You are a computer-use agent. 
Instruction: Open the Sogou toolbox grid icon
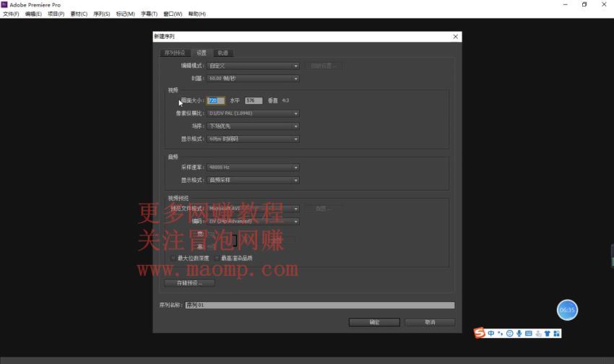coord(556,334)
